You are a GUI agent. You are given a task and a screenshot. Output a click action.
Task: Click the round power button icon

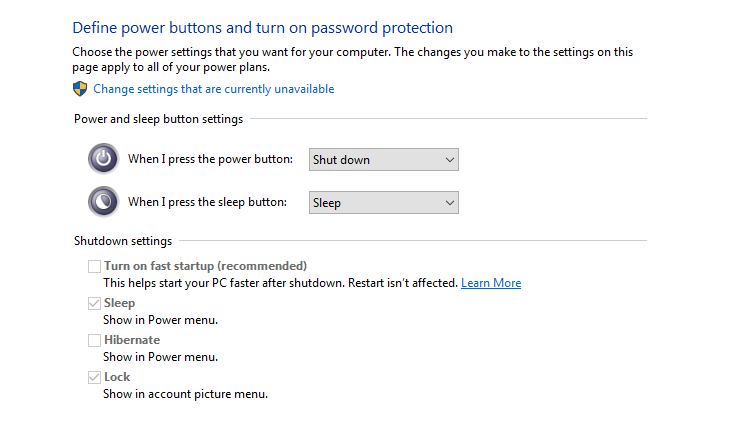tap(103, 159)
